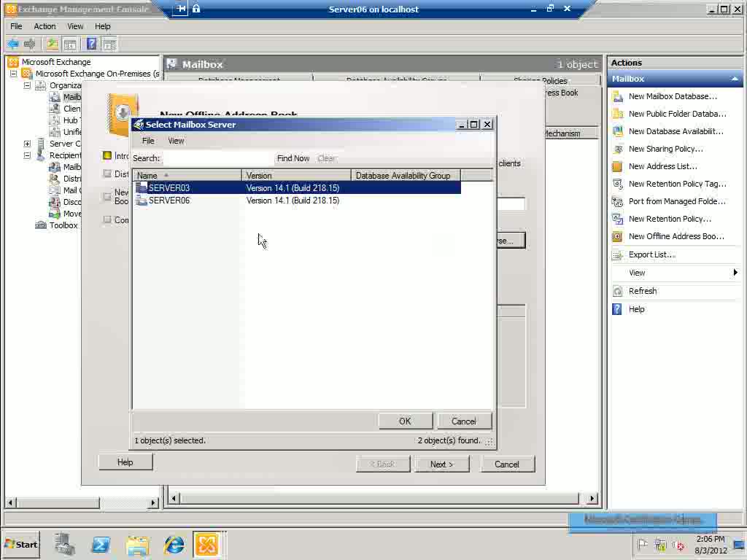Select Toolbox in console tree
747x560 pixels.
point(63,226)
